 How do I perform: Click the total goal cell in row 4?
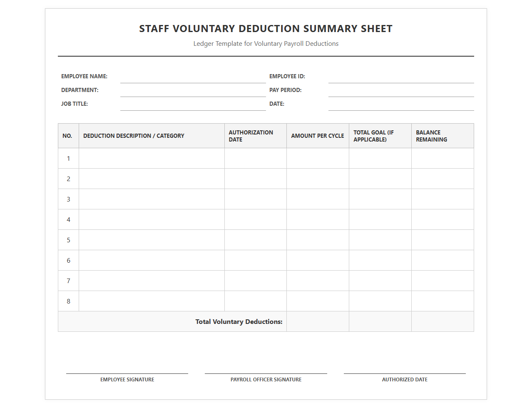(x=380, y=219)
